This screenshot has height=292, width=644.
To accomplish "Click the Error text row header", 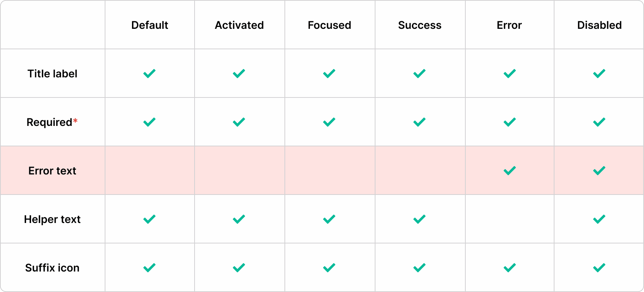I will pos(52,171).
